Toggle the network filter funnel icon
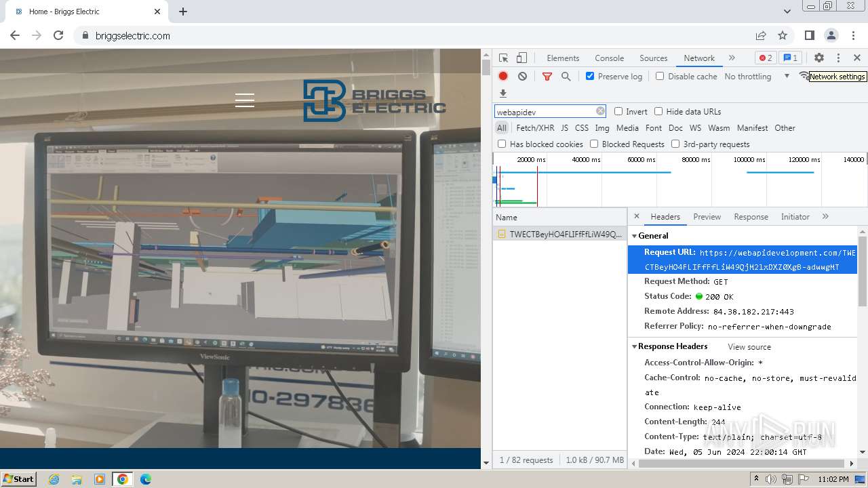 (x=547, y=77)
